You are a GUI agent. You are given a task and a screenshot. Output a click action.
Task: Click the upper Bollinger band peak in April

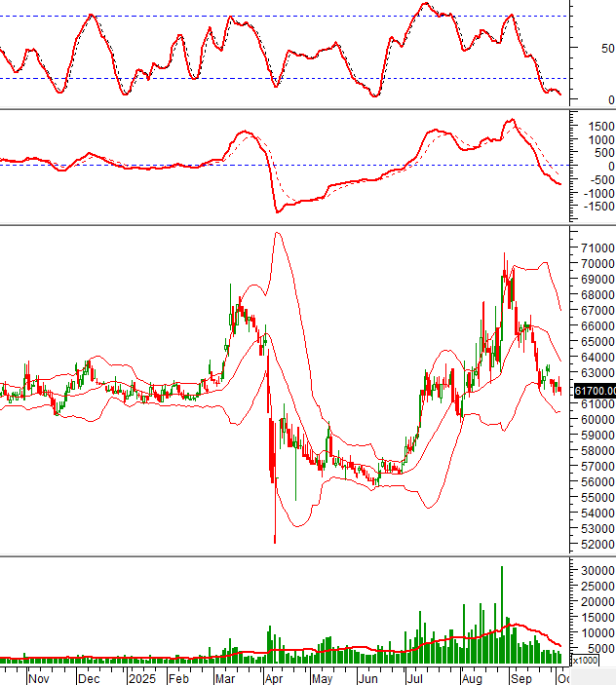pyautogui.click(x=278, y=233)
